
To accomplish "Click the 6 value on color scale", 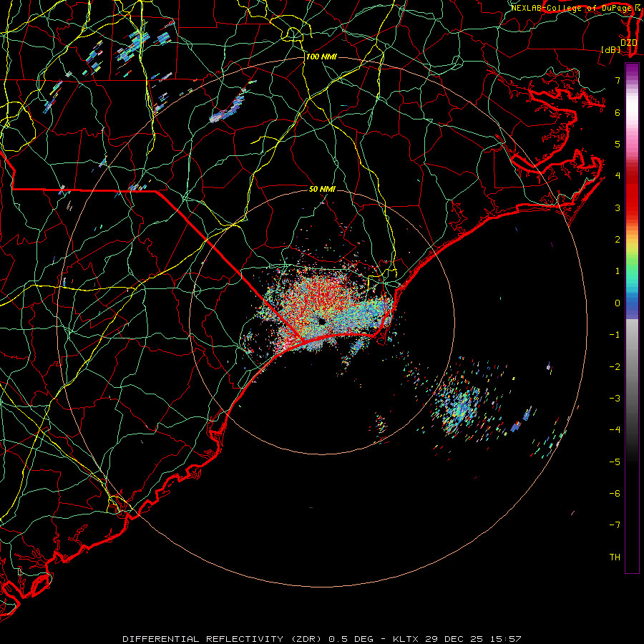I will pyautogui.click(x=618, y=112).
